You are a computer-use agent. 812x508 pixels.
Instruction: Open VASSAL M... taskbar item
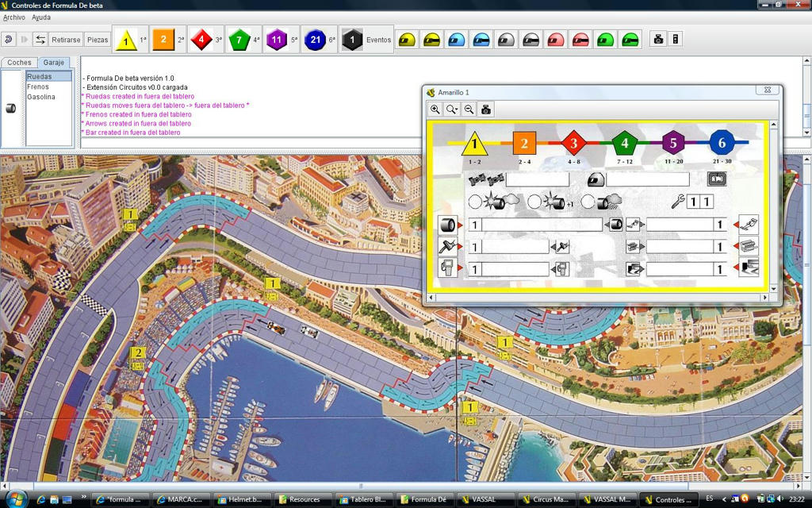[x=607, y=500]
